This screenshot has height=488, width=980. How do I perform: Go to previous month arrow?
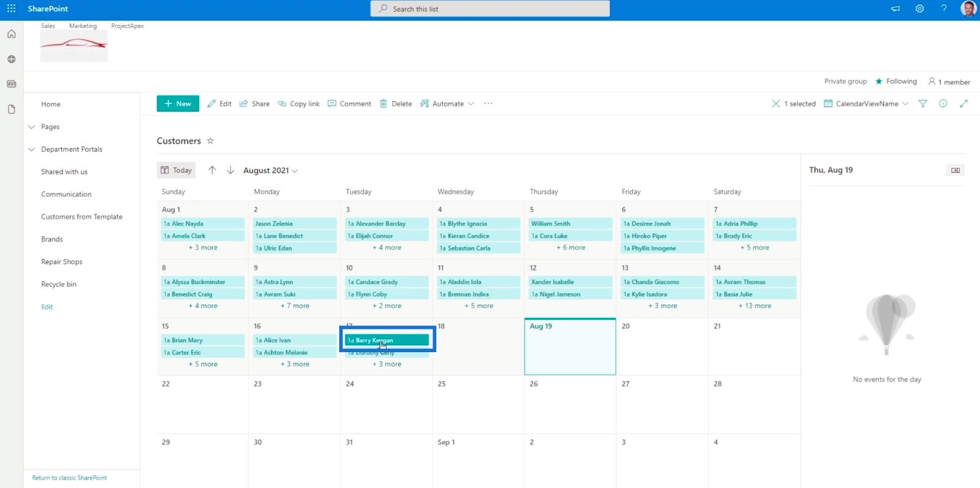pyautogui.click(x=212, y=170)
